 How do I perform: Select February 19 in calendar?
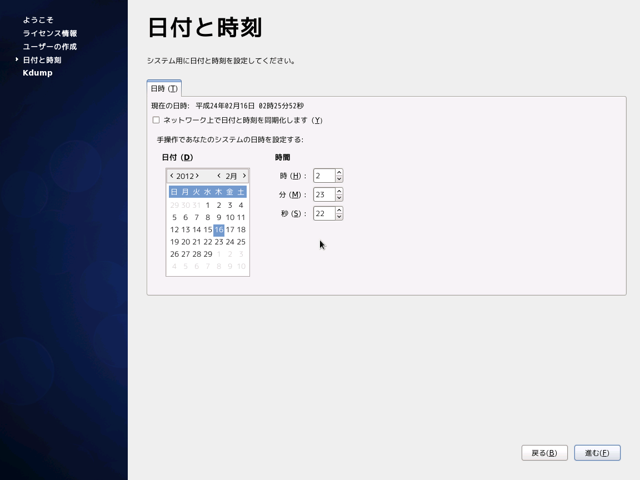[x=174, y=242]
